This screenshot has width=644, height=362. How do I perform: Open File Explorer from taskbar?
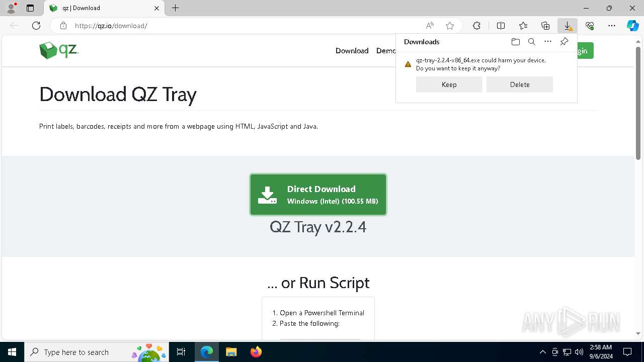[x=231, y=352]
